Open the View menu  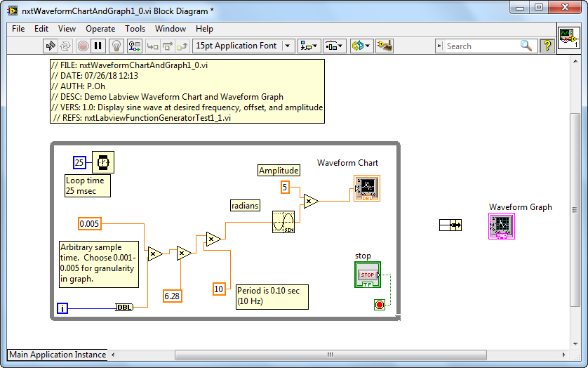click(67, 29)
